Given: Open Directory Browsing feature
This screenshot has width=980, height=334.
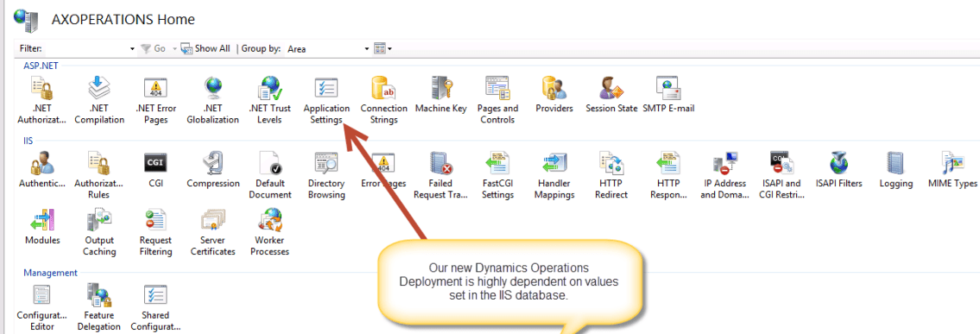Looking at the screenshot, I should pyautogui.click(x=326, y=175).
